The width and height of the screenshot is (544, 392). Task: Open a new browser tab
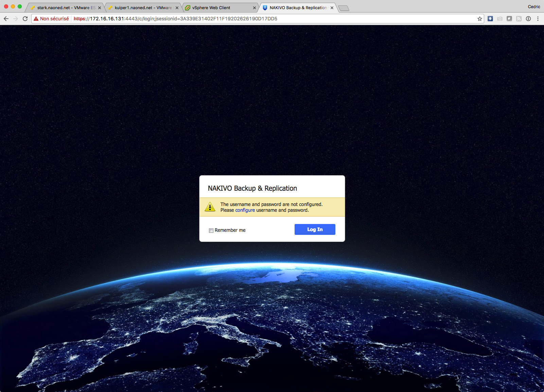coord(344,8)
